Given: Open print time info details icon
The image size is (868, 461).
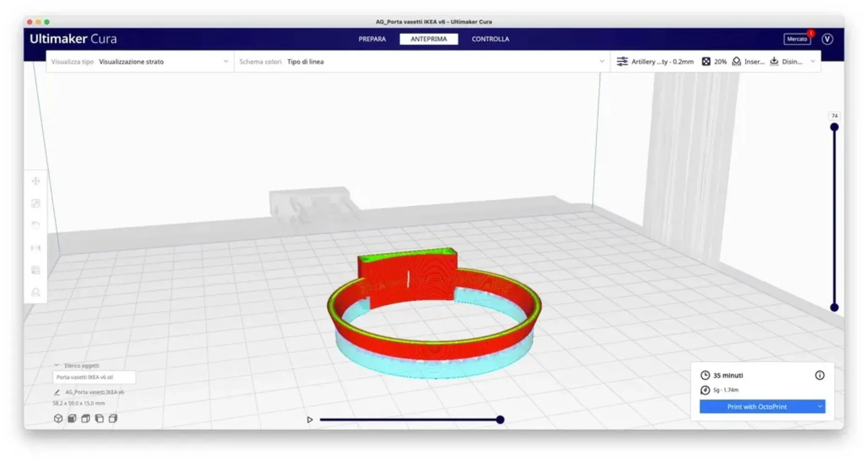Looking at the screenshot, I should click(x=820, y=375).
